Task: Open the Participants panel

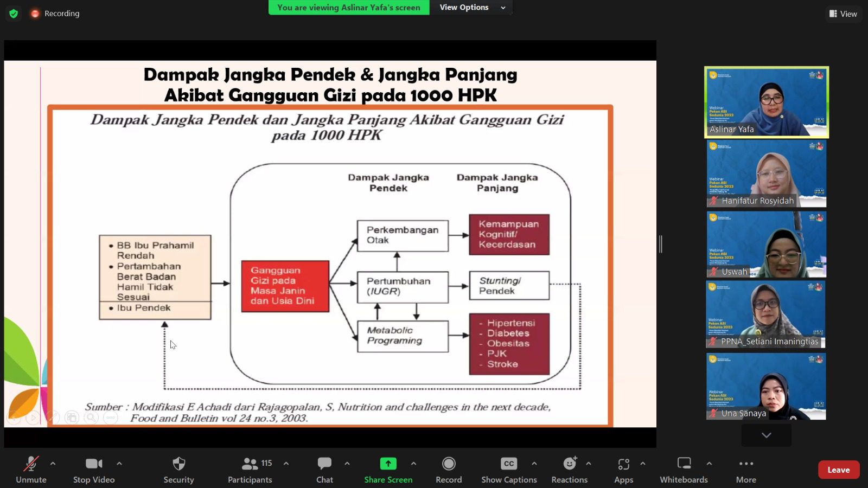Action: [x=250, y=470]
